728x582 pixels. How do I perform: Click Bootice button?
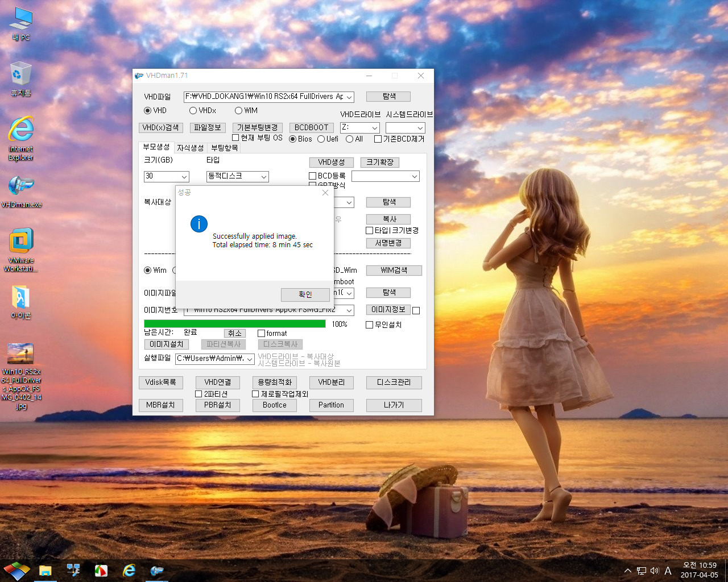tap(275, 405)
